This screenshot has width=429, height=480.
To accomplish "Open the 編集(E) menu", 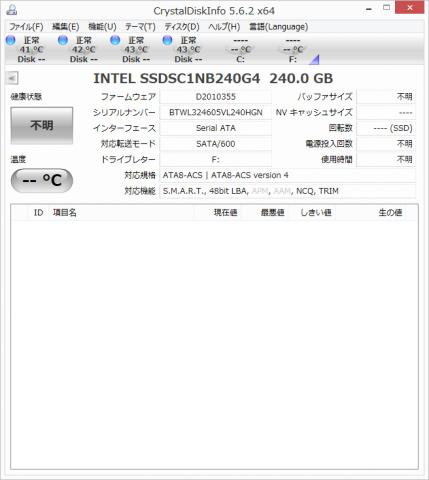I will click(66, 27).
